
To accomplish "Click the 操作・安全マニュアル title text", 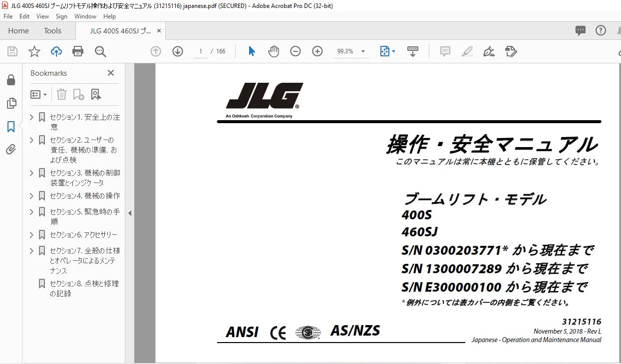I will [x=492, y=145].
